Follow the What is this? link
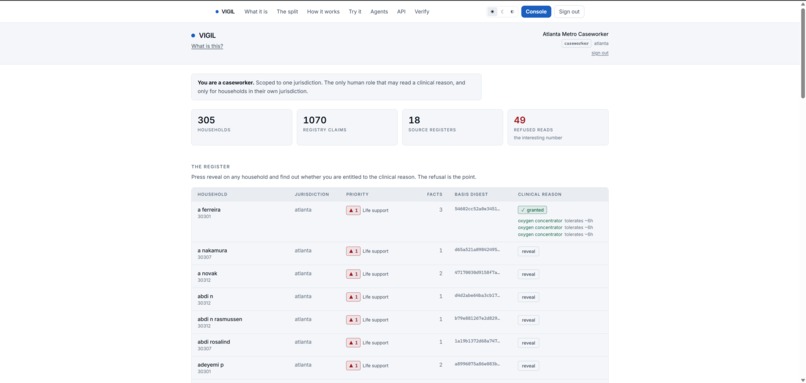 click(207, 46)
